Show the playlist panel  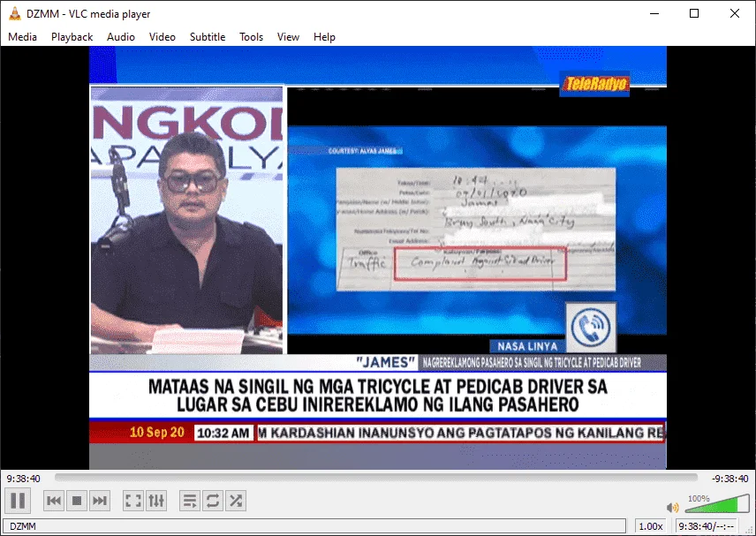pyautogui.click(x=190, y=501)
